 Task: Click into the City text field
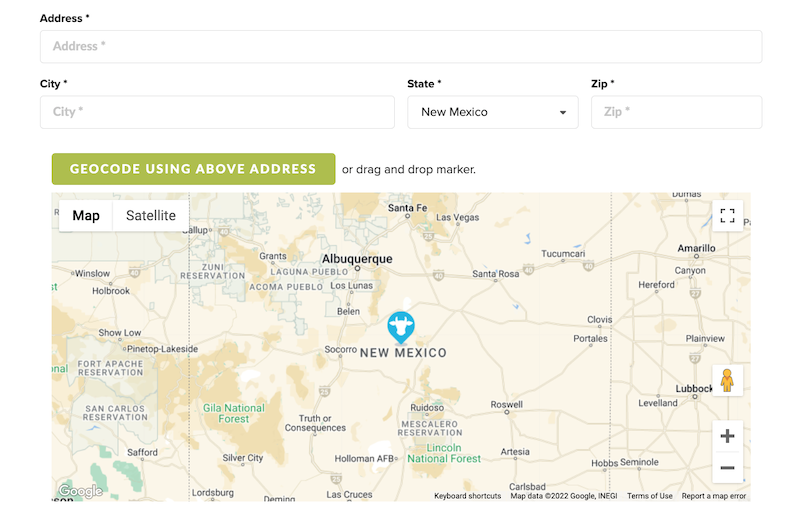click(x=217, y=112)
